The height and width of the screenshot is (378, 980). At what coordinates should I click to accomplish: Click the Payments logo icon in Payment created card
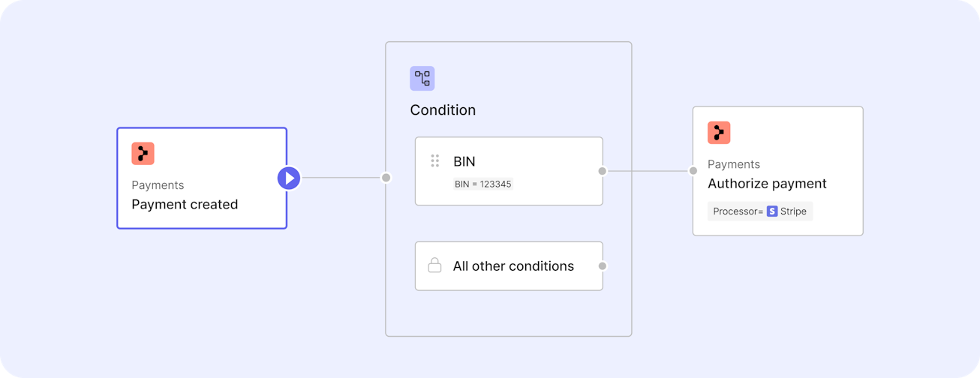click(143, 153)
